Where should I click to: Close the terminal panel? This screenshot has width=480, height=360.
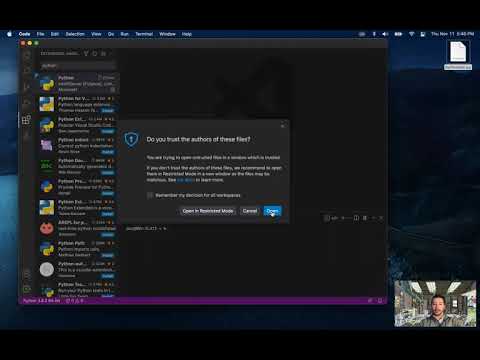(381, 218)
